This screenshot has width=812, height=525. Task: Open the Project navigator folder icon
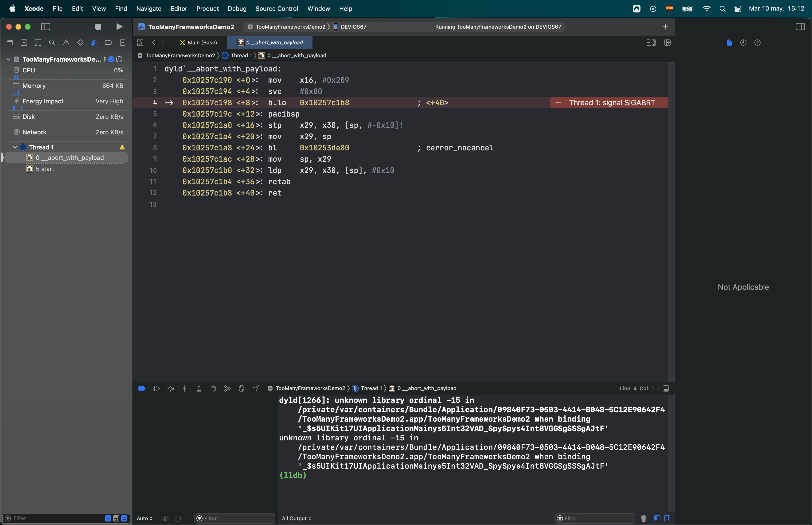point(10,43)
